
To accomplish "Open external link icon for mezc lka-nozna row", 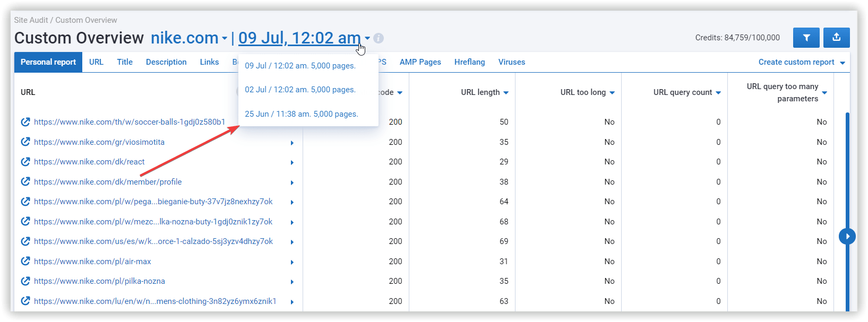I will (25, 221).
